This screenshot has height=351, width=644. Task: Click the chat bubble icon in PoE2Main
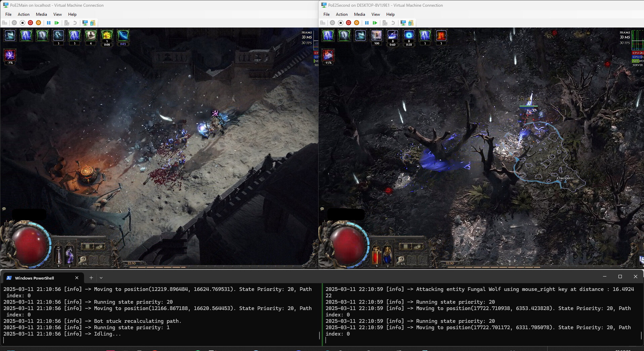[4, 209]
